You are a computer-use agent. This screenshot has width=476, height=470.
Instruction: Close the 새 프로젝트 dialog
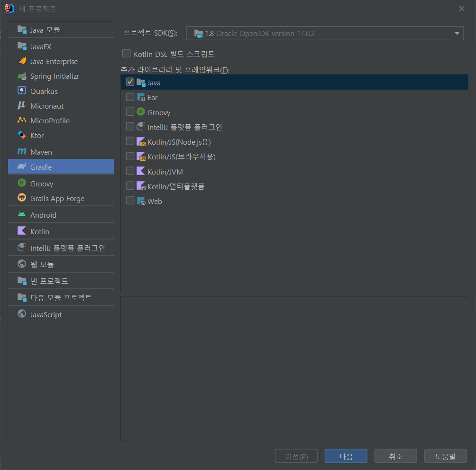point(462,9)
